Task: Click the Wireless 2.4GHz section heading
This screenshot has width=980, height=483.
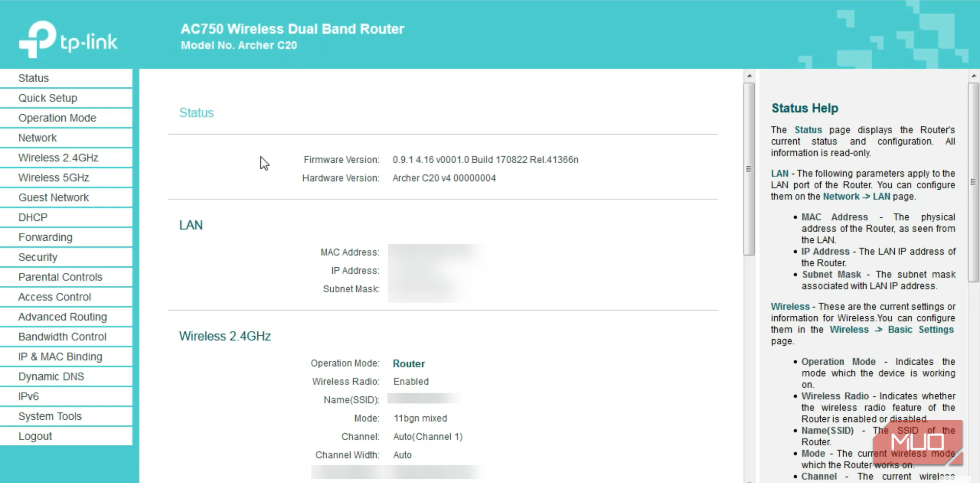Action: pyautogui.click(x=225, y=336)
